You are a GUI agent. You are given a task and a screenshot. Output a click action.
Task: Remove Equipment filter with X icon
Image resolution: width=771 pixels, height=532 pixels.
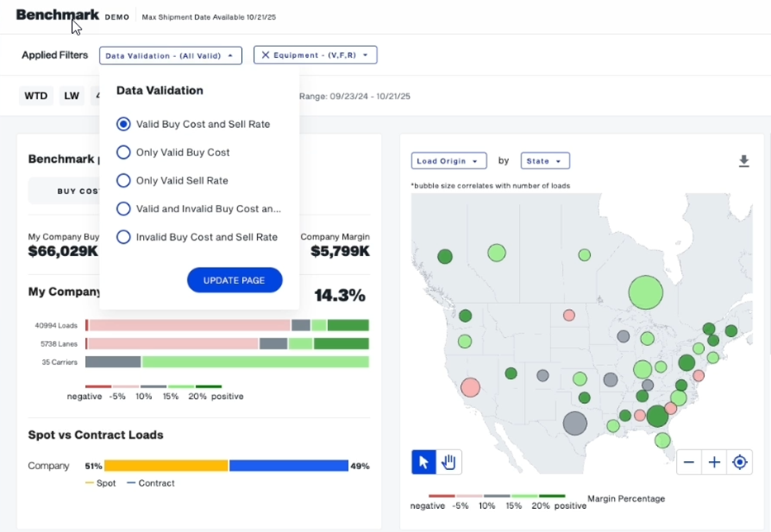[265, 55]
